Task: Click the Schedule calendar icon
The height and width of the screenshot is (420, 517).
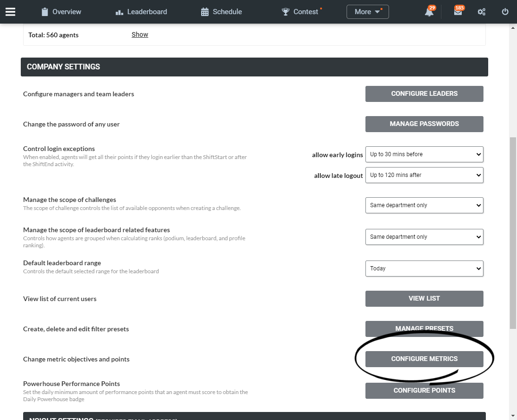Action: [x=205, y=12]
